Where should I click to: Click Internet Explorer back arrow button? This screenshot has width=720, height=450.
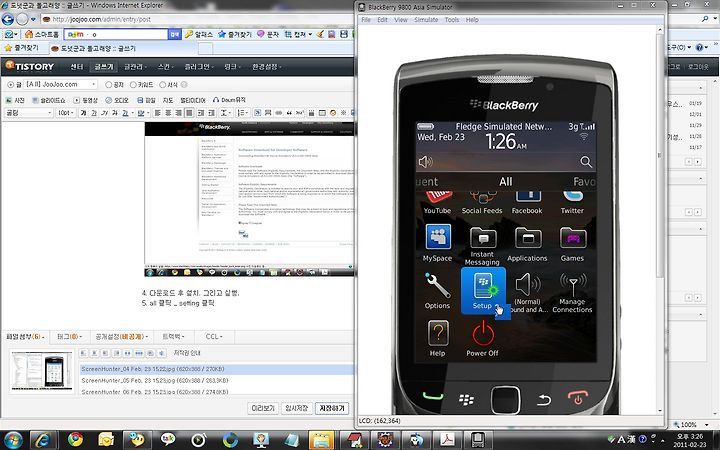click(x=8, y=19)
